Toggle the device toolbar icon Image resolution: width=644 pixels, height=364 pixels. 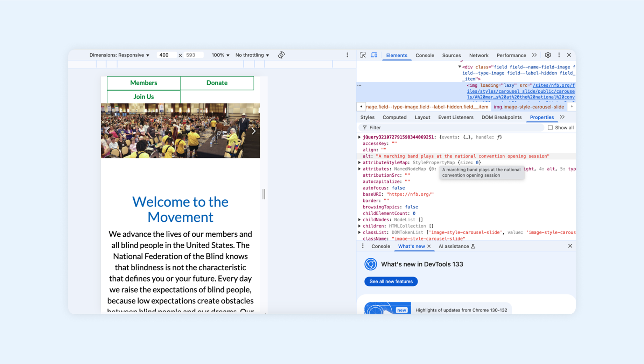point(374,55)
